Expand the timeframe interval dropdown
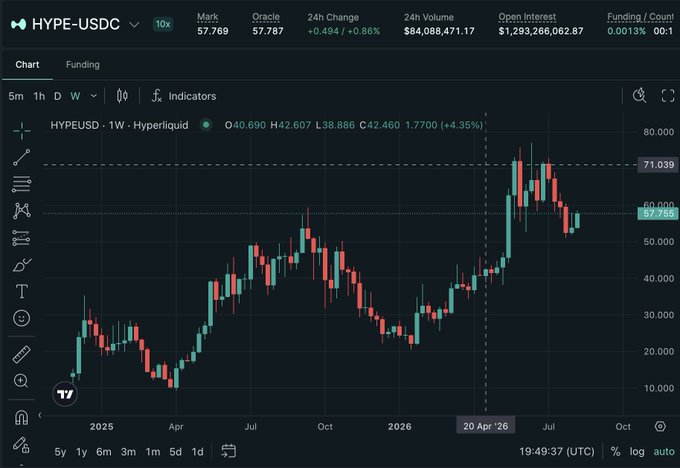Screen dimensions: 680x468 coord(94,96)
